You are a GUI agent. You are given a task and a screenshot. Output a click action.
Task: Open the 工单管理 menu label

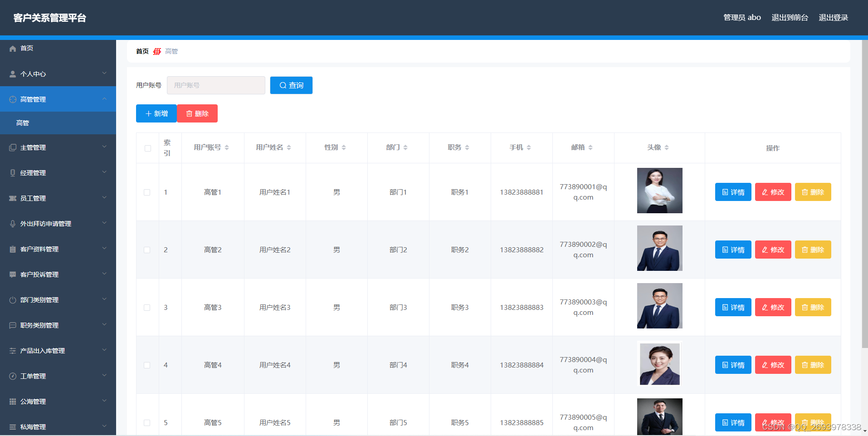(33, 376)
